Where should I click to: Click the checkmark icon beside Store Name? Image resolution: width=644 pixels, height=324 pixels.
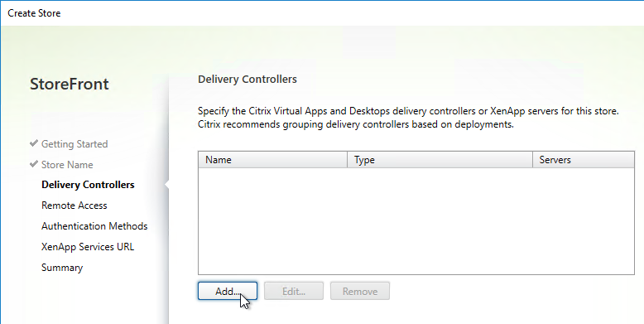pos(34,164)
